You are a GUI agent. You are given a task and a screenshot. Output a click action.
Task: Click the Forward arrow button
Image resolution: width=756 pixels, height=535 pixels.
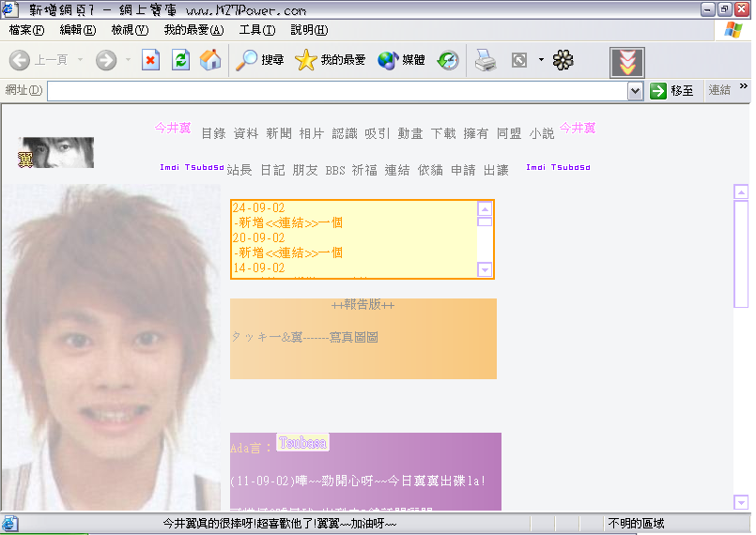click(106, 60)
